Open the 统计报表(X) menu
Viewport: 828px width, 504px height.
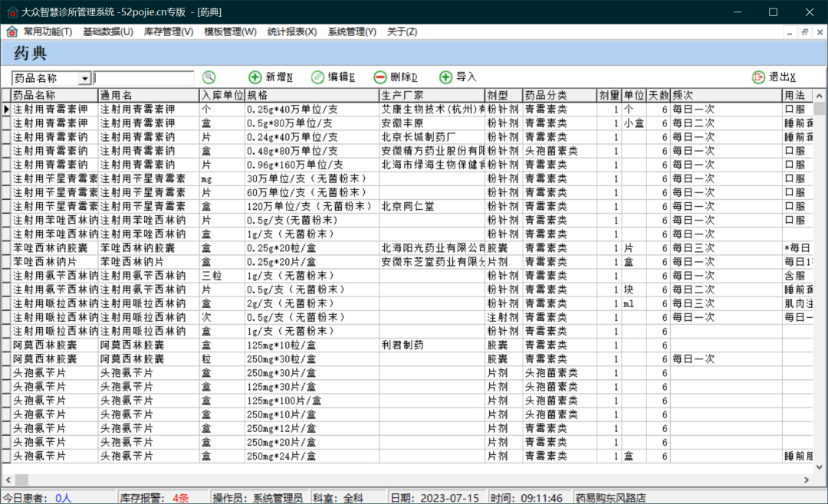(292, 31)
